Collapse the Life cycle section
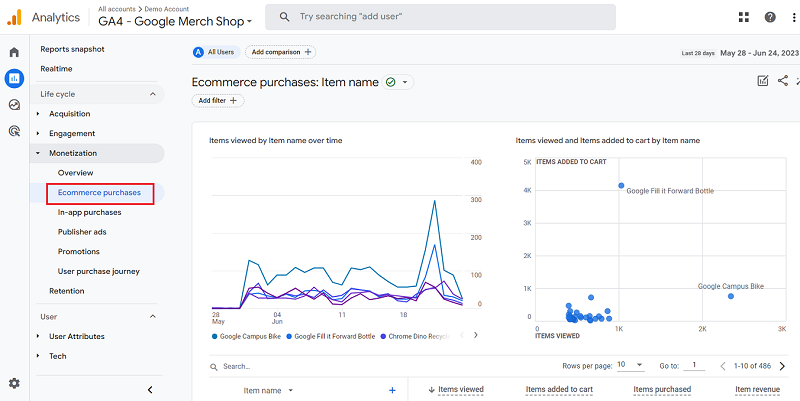The width and height of the screenshot is (800, 401). coord(153,94)
